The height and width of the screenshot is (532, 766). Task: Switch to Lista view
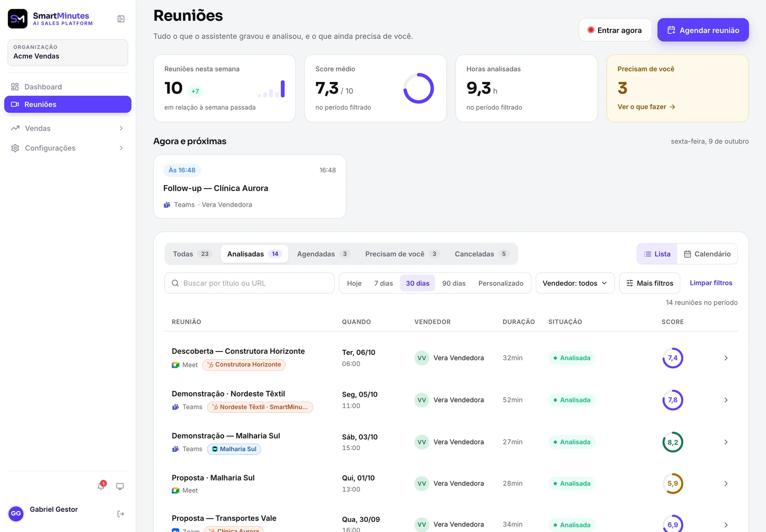tap(657, 254)
